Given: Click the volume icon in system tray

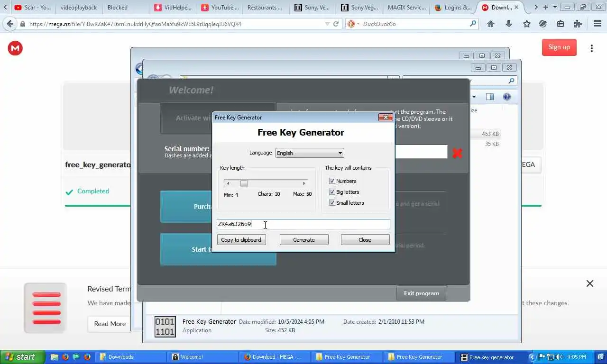Looking at the screenshot, I should pos(559,357).
